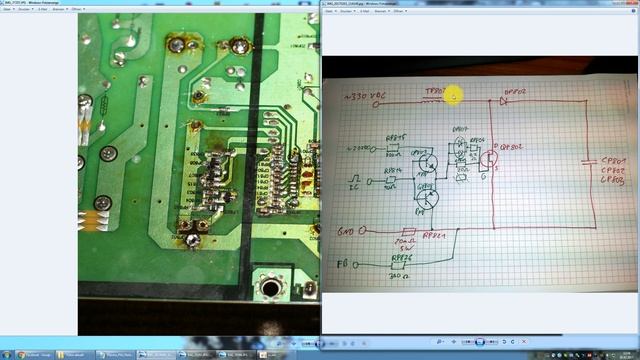Screen dimensions: 640x360
Task: Open Datei menu in circuit board window
Action: 9,9
